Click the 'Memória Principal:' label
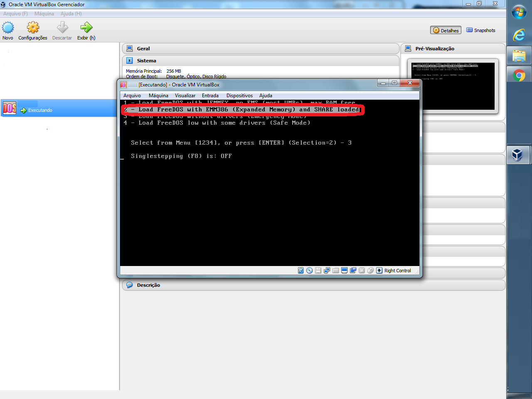Screen dimensions: 532x399 [x=144, y=71]
